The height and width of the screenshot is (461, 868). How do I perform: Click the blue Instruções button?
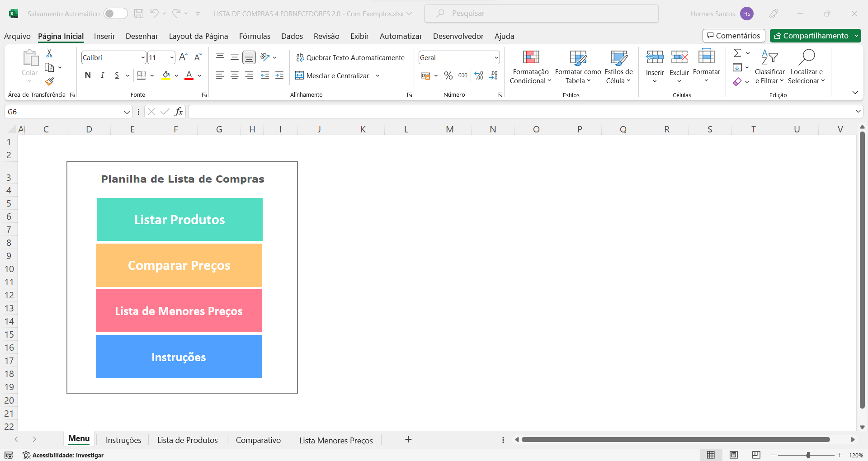click(x=179, y=357)
